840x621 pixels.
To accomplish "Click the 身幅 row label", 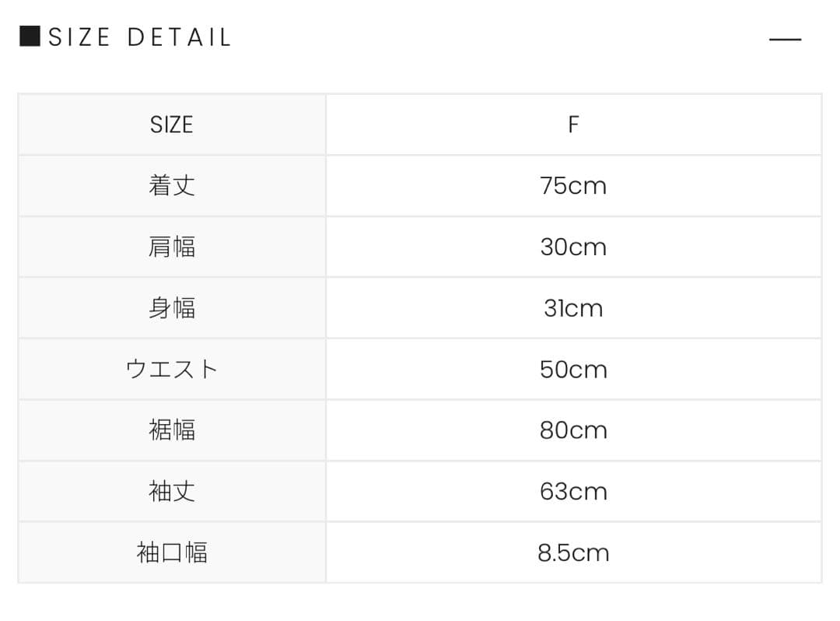I will pyautogui.click(x=171, y=308).
